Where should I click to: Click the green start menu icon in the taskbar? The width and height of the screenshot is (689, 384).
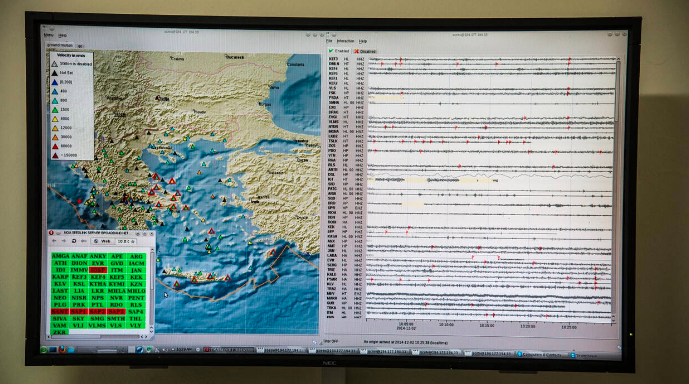click(x=44, y=350)
